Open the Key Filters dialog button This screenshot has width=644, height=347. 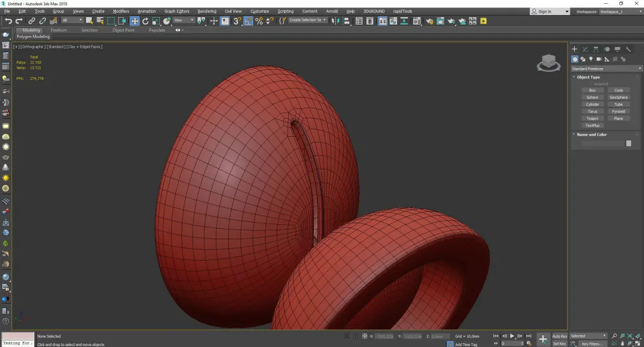tap(592, 344)
